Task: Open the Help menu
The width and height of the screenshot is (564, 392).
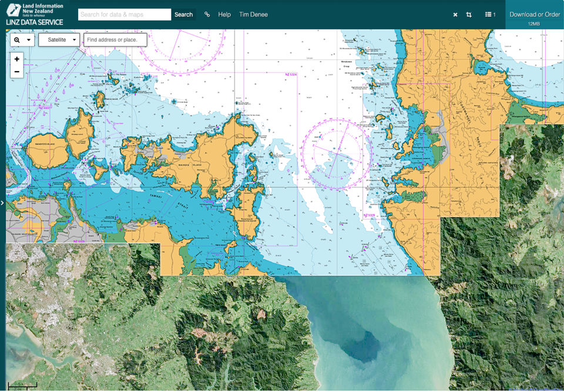Action: (224, 14)
